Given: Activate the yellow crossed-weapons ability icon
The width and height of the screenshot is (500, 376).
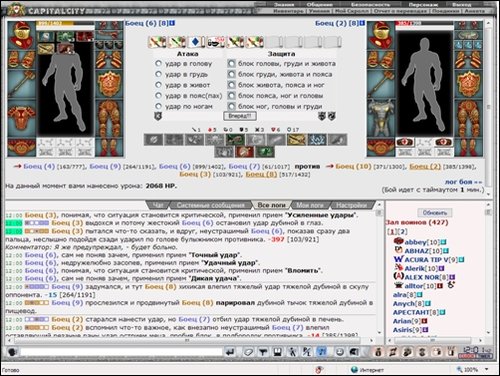Looking at the screenshot, I should click(x=296, y=140).
